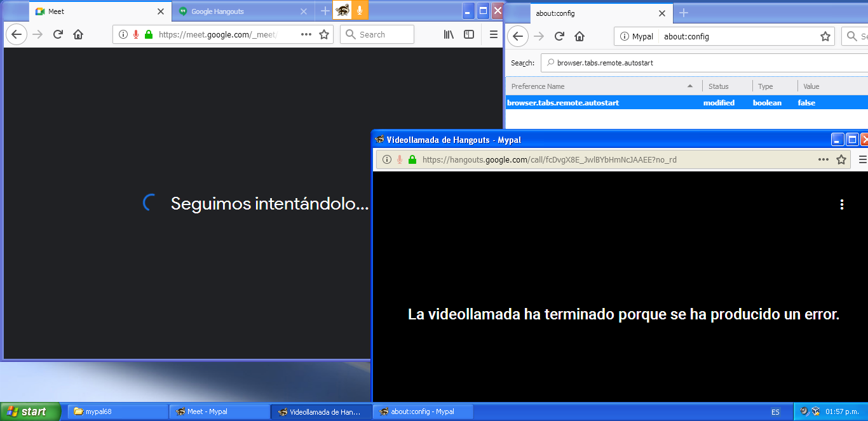Open home page in the Meet window
The image size is (868, 421).
click(78, 34)
